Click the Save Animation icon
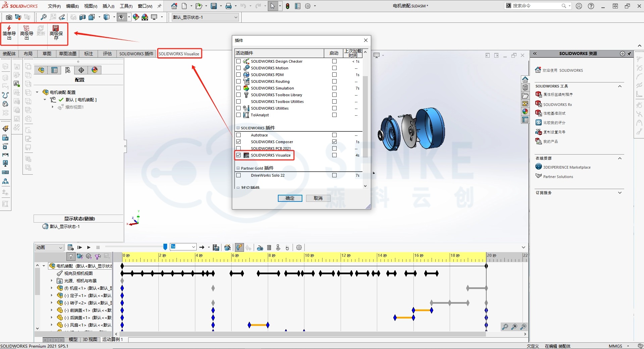The height and width of the screenshot is (349, 644). [x=216, y=247]
